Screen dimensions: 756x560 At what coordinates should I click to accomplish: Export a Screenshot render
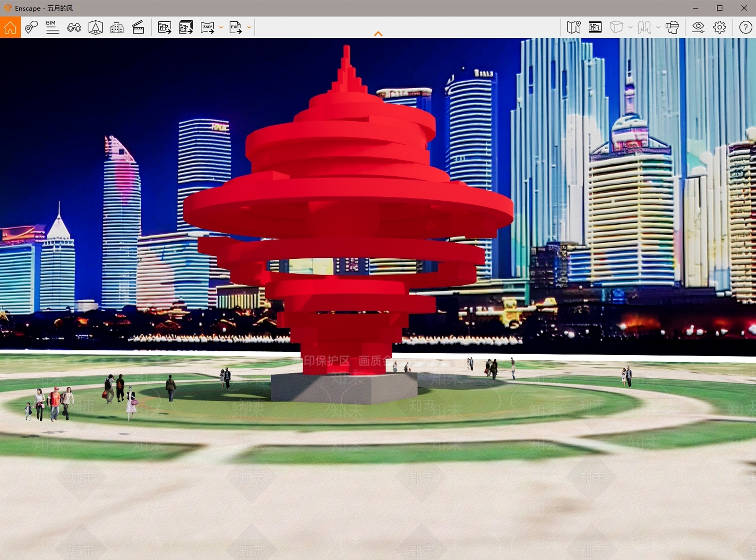pos(164,27)
